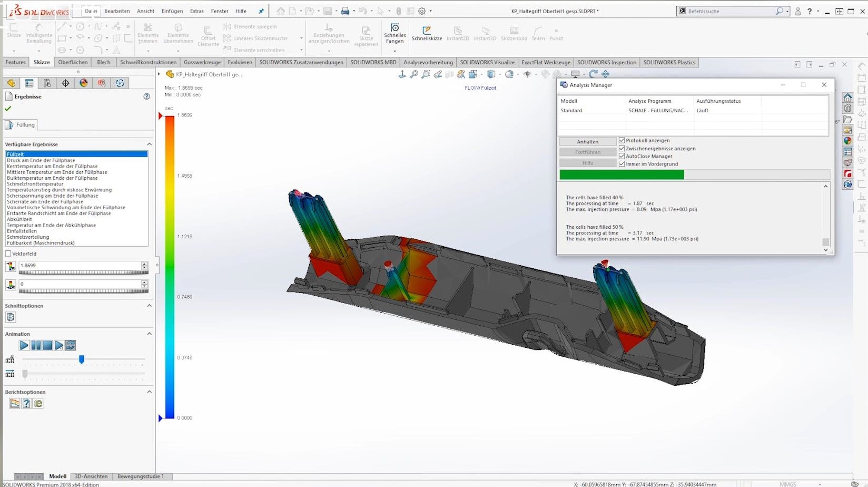This screenshot has height=487, width=868.
Task: Open the section clipping options icon
Action: [11, 317]
